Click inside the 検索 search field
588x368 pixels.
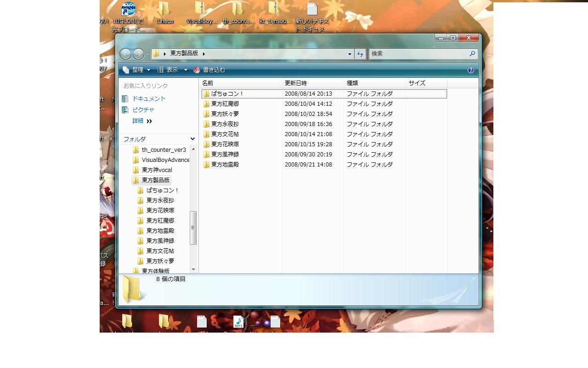point(418,54)
